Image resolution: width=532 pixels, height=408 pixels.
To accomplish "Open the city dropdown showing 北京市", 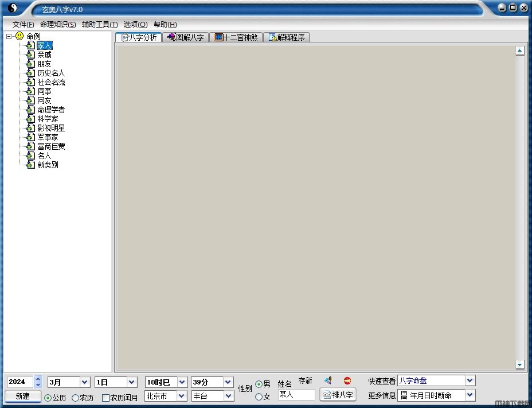I will tap(182, 396).
